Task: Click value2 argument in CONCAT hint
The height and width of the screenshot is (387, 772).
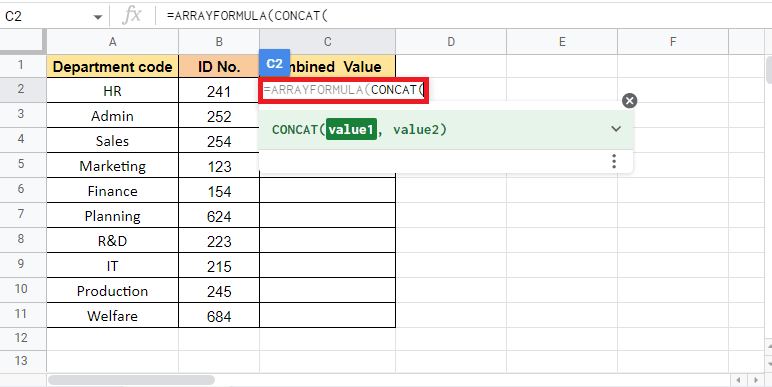Action: point(417,129)
